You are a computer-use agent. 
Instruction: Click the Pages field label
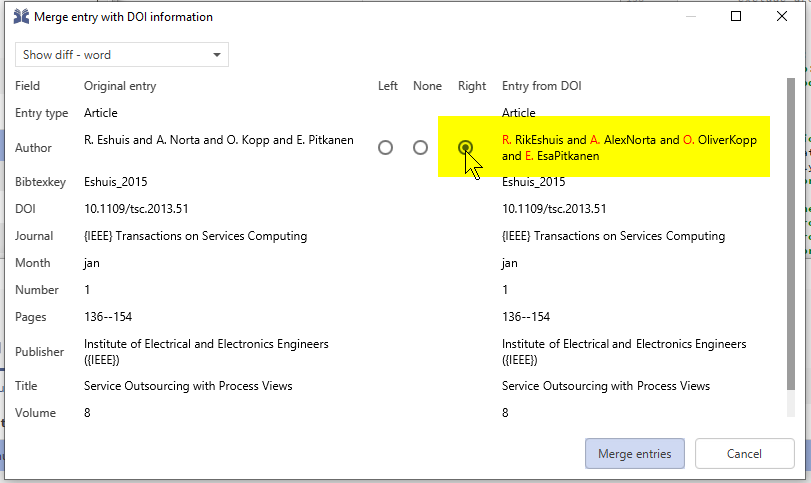(31, 317)
